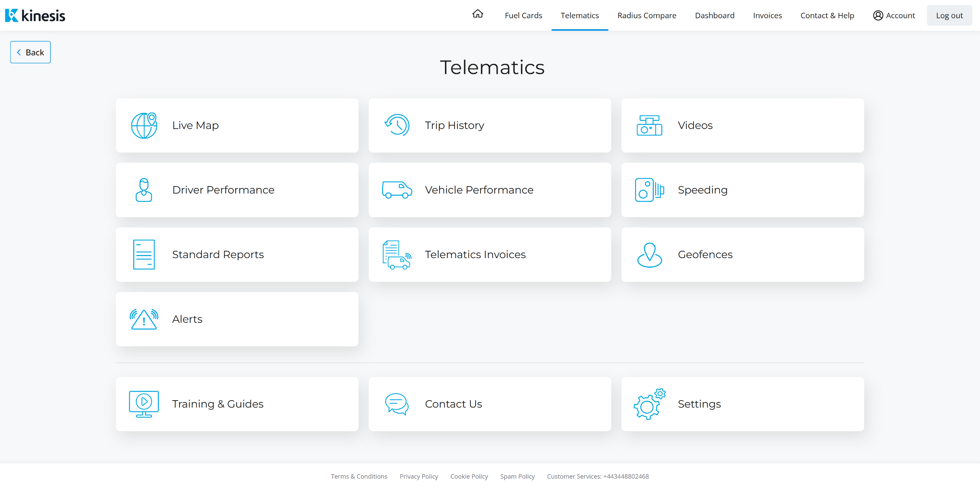
Task: Open the Account menu
Action: coord(894,15)
